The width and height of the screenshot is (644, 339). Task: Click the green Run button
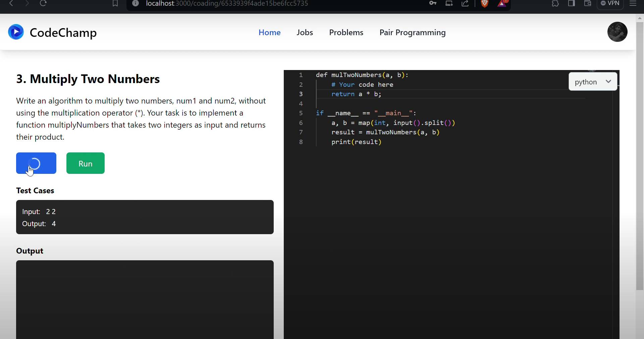pyautogui.click(x=86, y=163)
